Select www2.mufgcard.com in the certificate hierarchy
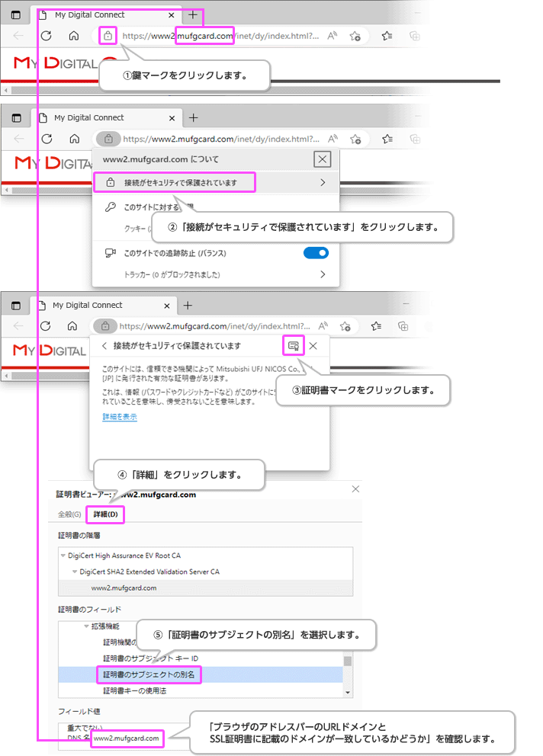The image size is (543, 756). point(124,588)
